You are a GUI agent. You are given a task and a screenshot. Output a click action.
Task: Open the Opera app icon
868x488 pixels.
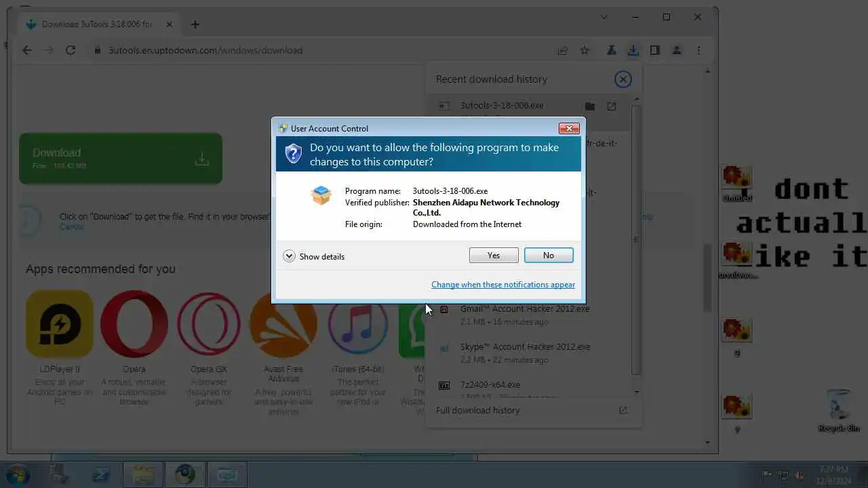pos(134,324)
